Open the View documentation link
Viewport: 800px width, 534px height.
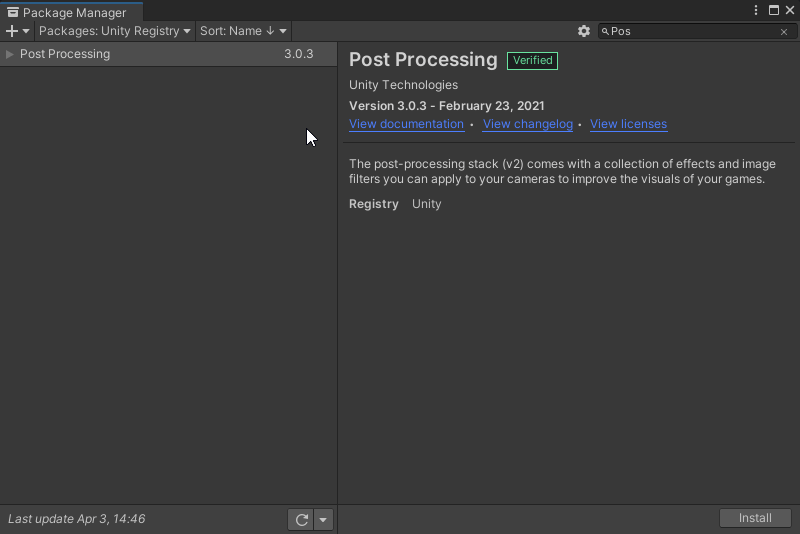coord(406,124)
